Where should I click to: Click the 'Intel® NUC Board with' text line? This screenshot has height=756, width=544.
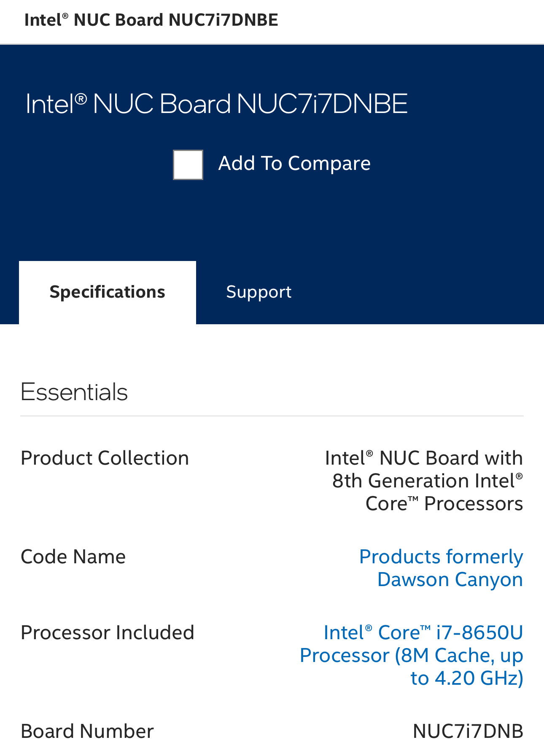[x=424, y=458]
